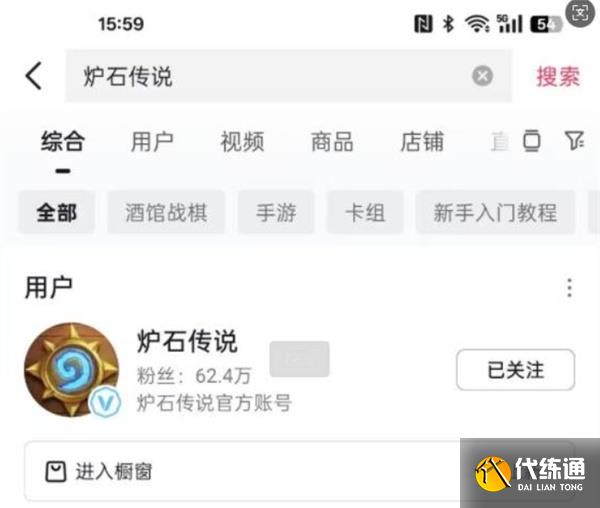Open the filter funnel icon
Image resolution: width=600 pixels, height=508 pixels.
(574, 140)
